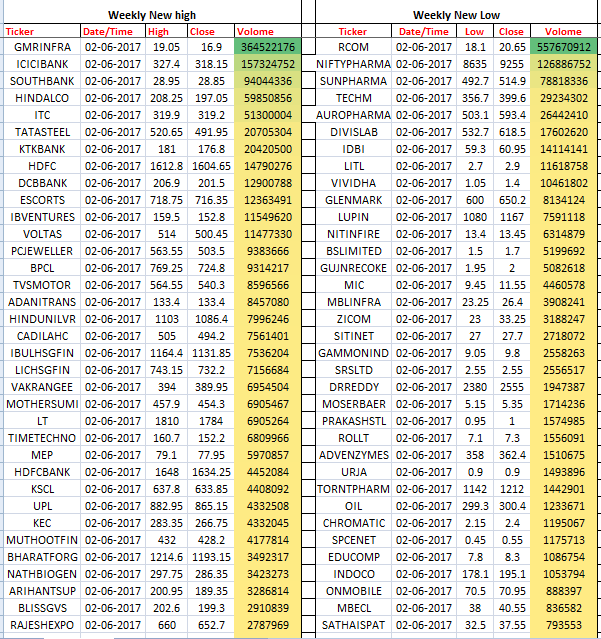Click the SATHAISPAT ticker cell
Screen dimensions: 601x639
click(353, 625)
